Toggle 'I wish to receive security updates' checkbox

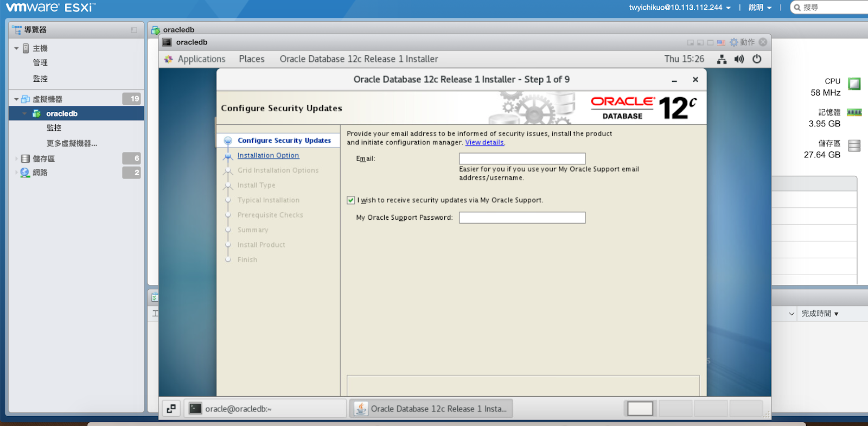pyautogui.click(x=351, y=200)
